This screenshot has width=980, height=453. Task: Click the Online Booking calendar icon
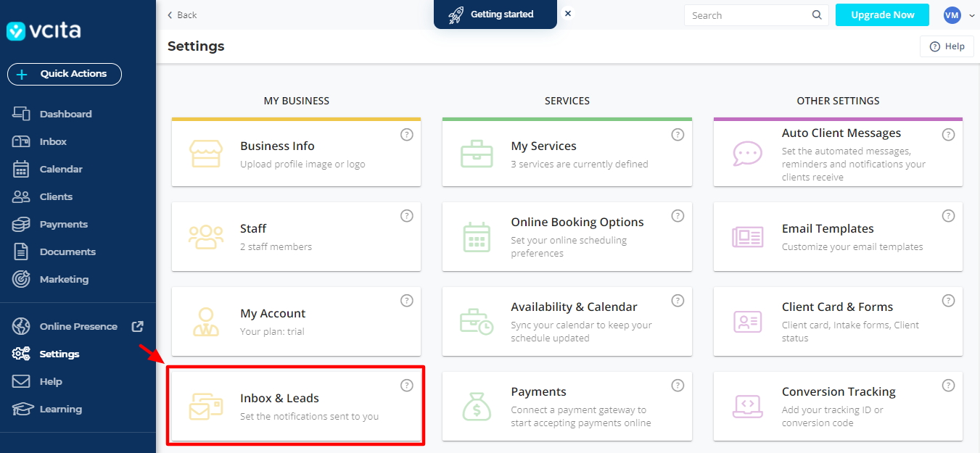click(477, 237)
